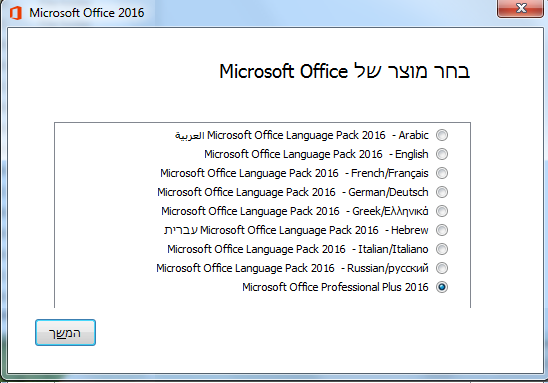Click the המשך continue button
The width and height of the screenshot is (548, 383).
pyautogui.click(x=65, y=333)
